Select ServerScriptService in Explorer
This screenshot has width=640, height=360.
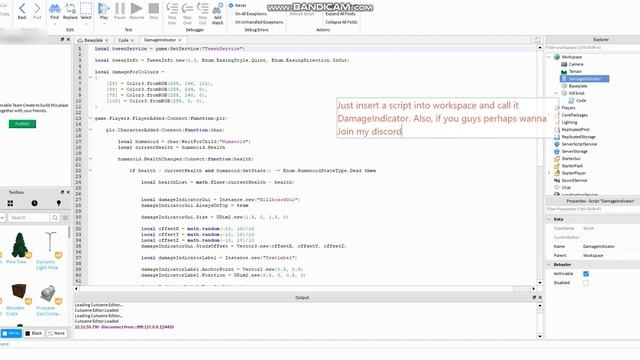pyautogui.click(x=576, y=144)
